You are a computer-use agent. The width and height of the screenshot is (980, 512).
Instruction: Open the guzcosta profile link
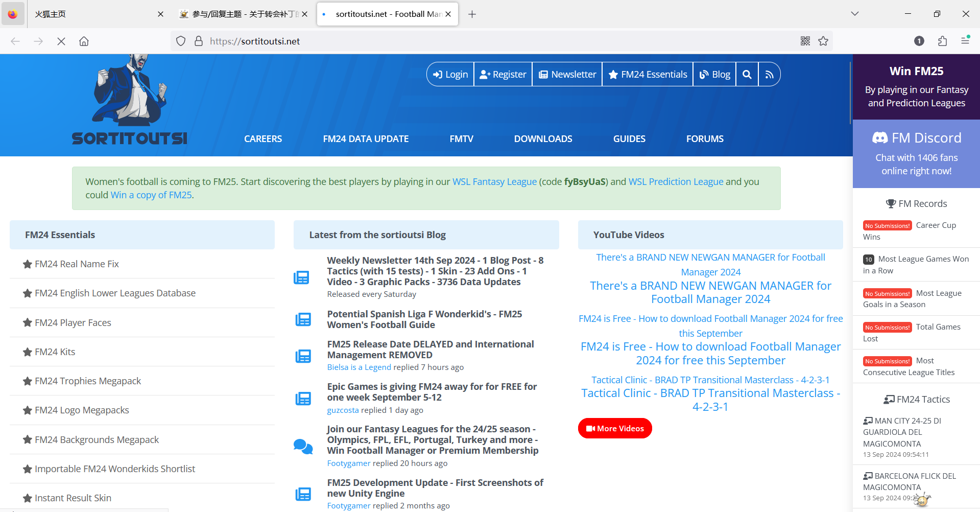pyautogui.click(x=343, y=410)
